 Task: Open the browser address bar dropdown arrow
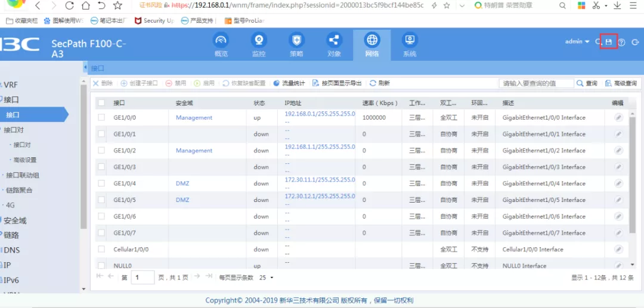coord(462,5)
